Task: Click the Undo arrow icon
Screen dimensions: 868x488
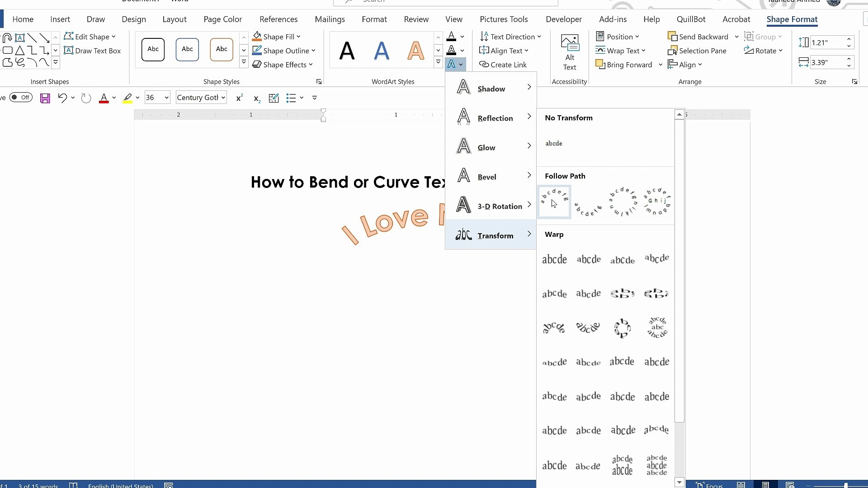Action: click(62, 98)
